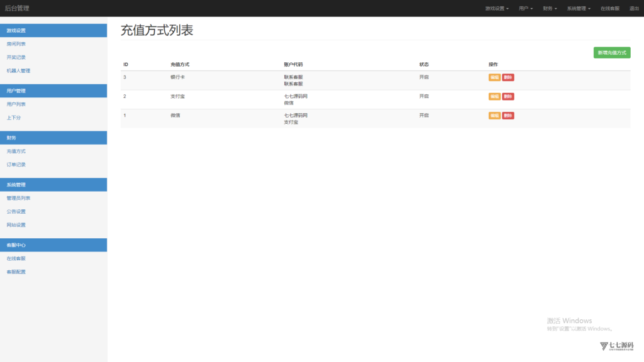
Task: Open 上下分 under 用户管理
Action: (x=14, y=118)
